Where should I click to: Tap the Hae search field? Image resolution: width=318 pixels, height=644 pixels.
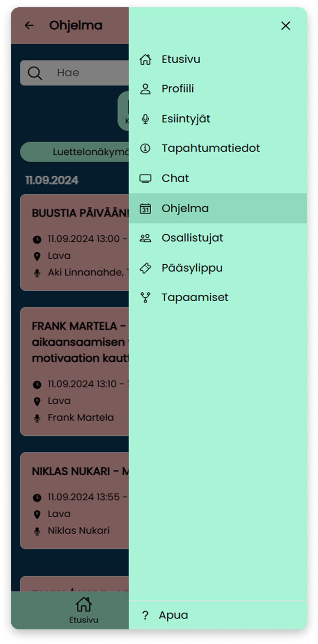pos(75,73)
